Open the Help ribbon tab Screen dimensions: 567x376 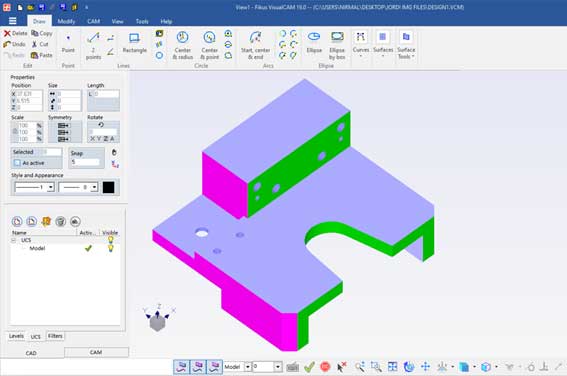click(x=166, y=21)
